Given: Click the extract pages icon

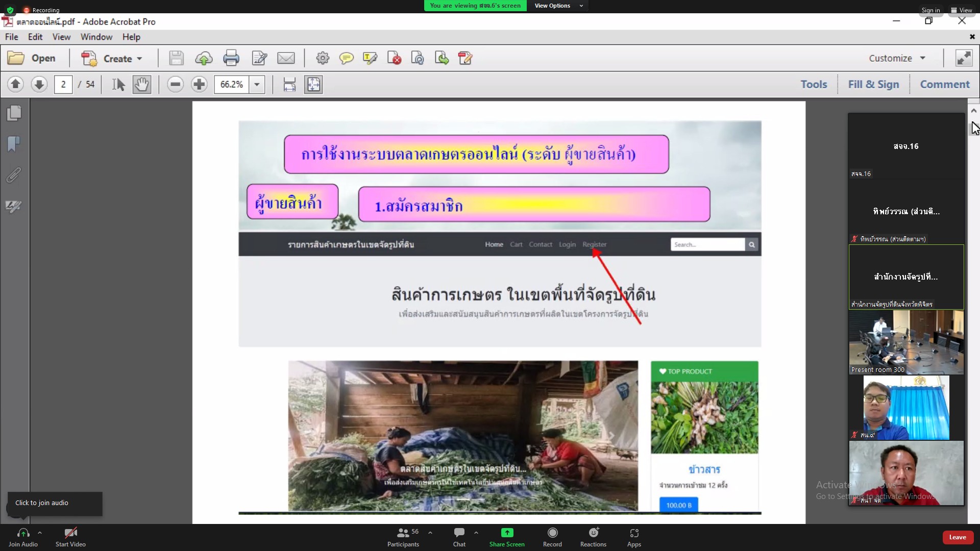Looking at the screenshot, I should click(x=418, y=58).
